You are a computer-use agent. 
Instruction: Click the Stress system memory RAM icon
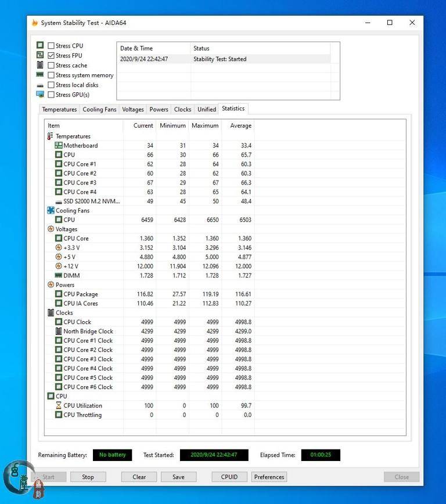(x=40, y=74)
